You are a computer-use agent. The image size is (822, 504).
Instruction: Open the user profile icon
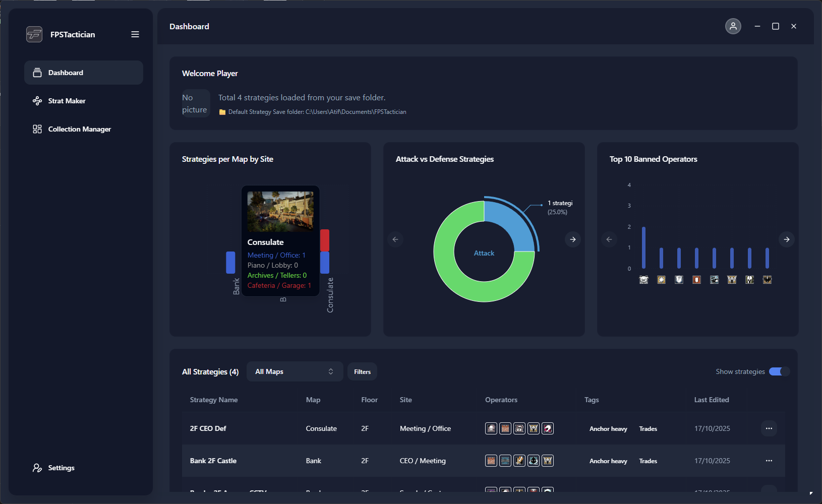click(x=733, y=26)
